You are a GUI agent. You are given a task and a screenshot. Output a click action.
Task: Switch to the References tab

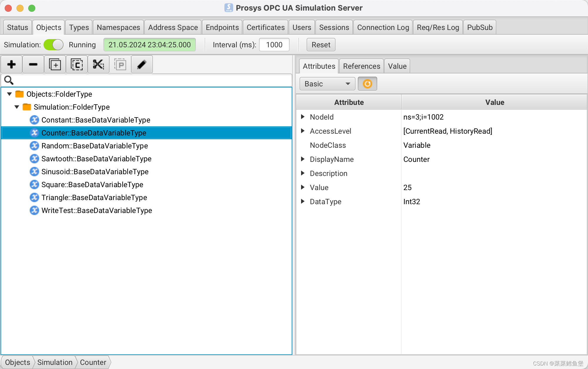pyautogui.click(x=361, y=66)
